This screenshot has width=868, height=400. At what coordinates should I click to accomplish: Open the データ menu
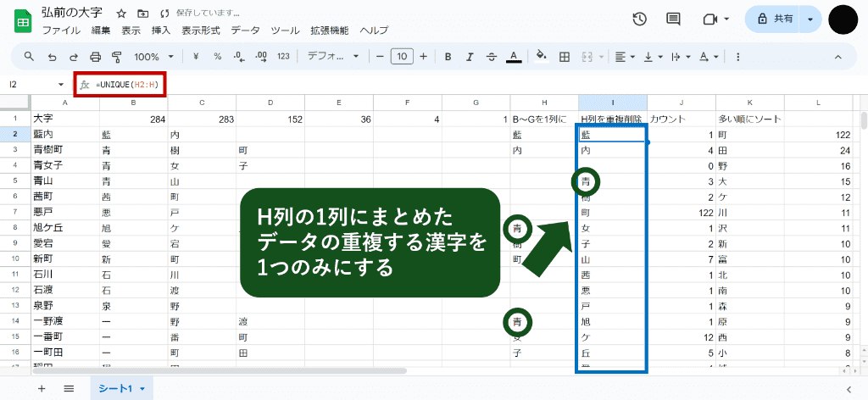coord(245,30)
